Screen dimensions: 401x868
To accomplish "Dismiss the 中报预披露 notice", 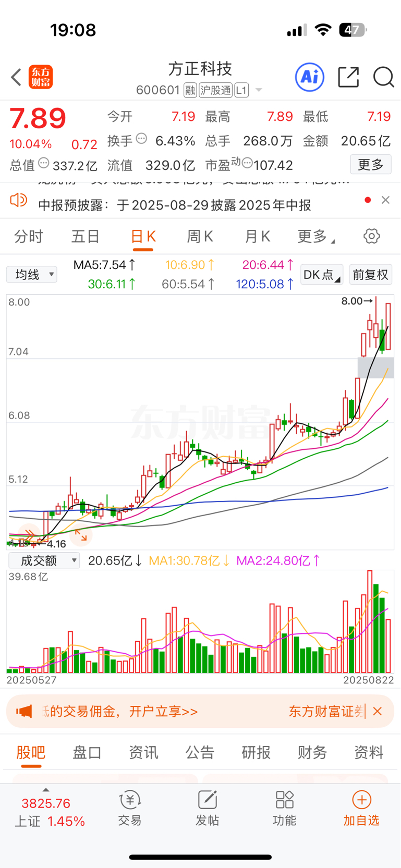I will (x=385, y=200).
